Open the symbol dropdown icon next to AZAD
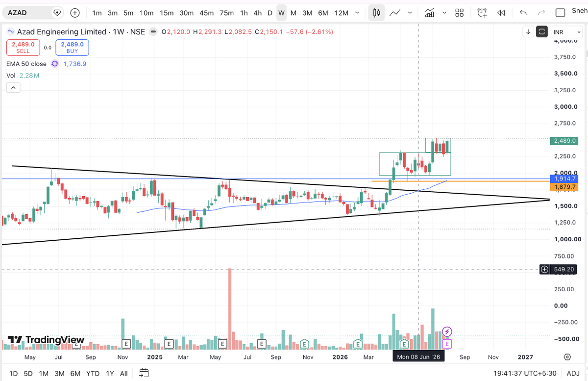588x381 pixels. (57, 12)
